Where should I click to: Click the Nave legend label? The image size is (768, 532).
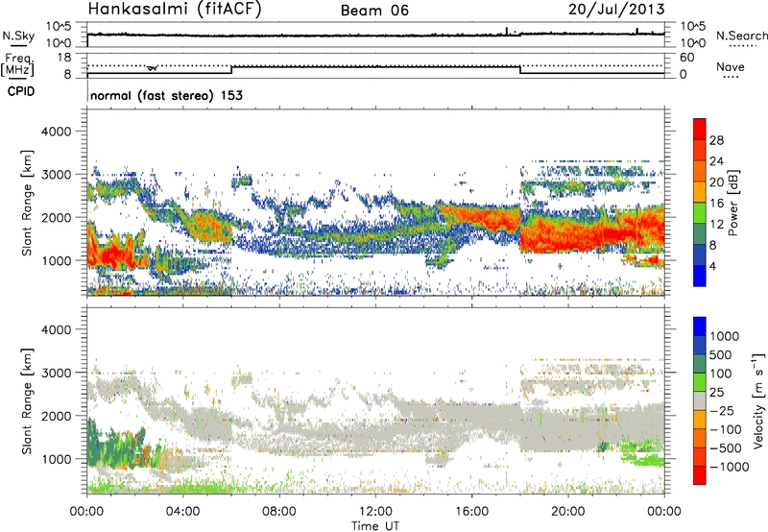731,67
